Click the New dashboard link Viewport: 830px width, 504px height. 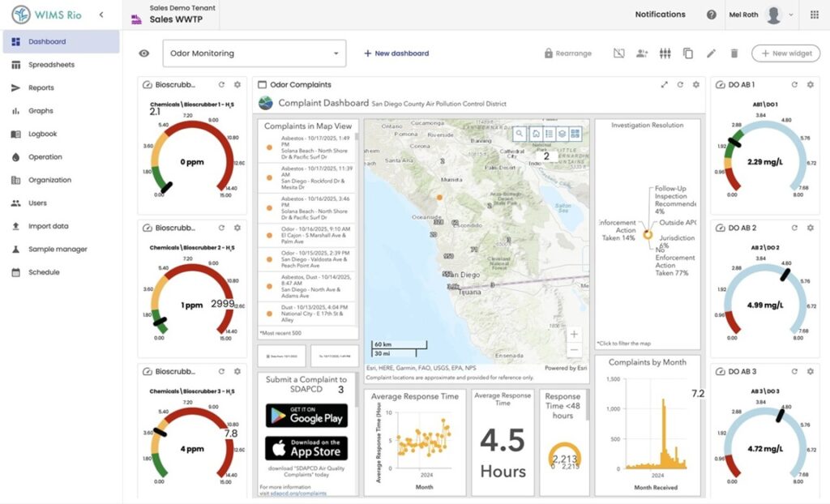pyautogui.click(x=396, y=53)
